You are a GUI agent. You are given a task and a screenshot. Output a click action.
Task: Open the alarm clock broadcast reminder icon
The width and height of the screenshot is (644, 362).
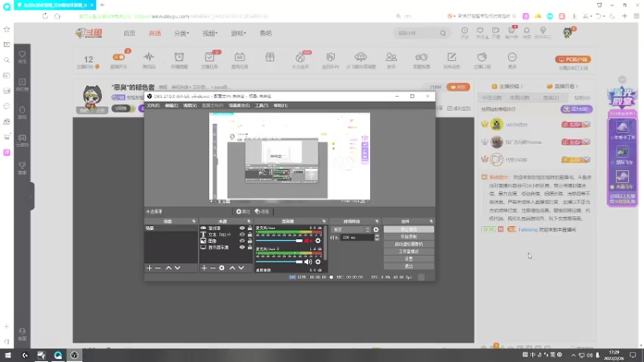[x=179, y=57]
